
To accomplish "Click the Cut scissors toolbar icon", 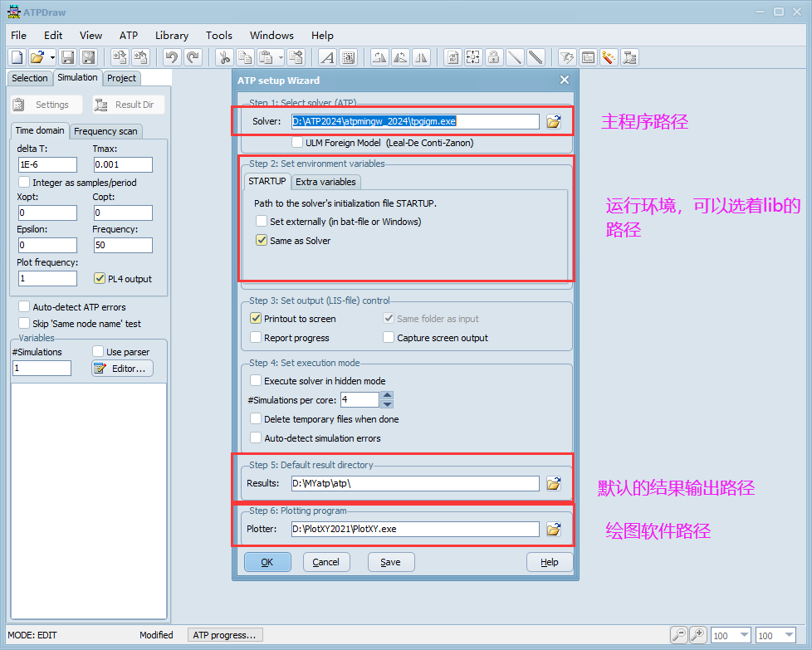I will point(223,57).
